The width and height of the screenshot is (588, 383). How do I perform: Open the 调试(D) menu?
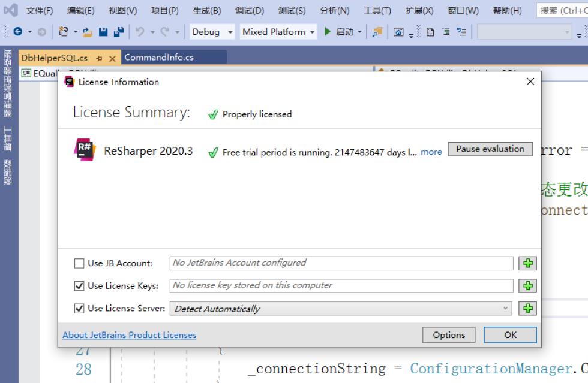click(250, 11)
